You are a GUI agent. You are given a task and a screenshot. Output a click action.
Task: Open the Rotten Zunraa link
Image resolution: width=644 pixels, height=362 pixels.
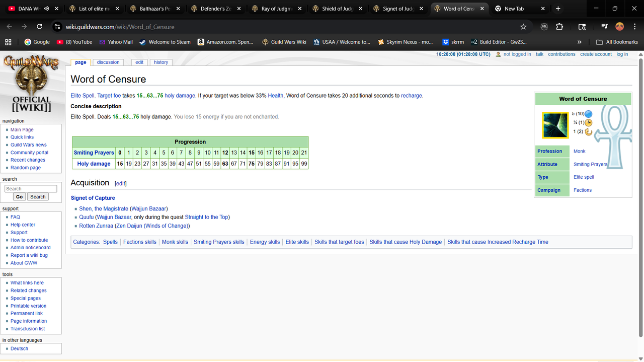point(96,226)
